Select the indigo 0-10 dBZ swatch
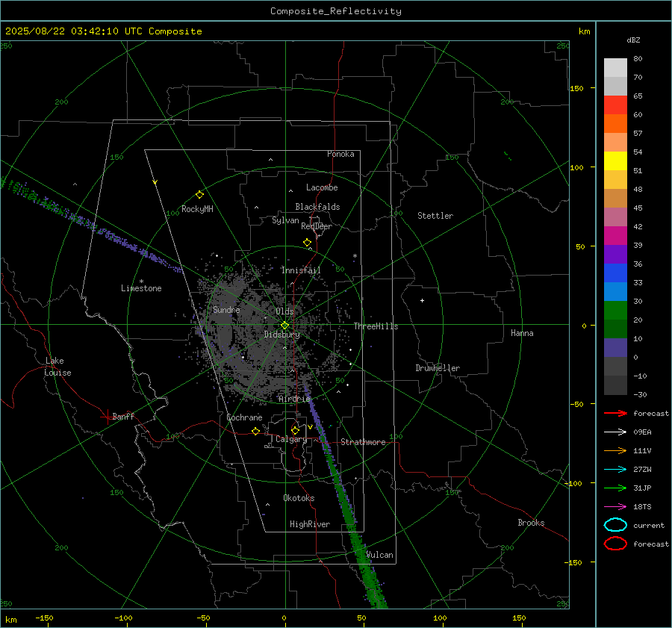This screenshot has width=672, height=628. pos(615,348)
